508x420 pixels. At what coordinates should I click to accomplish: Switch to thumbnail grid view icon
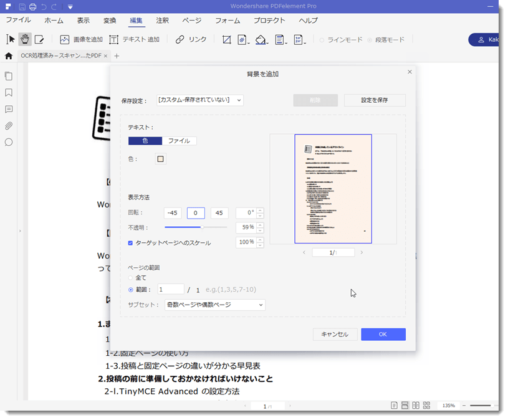click(x=427, y=406)
